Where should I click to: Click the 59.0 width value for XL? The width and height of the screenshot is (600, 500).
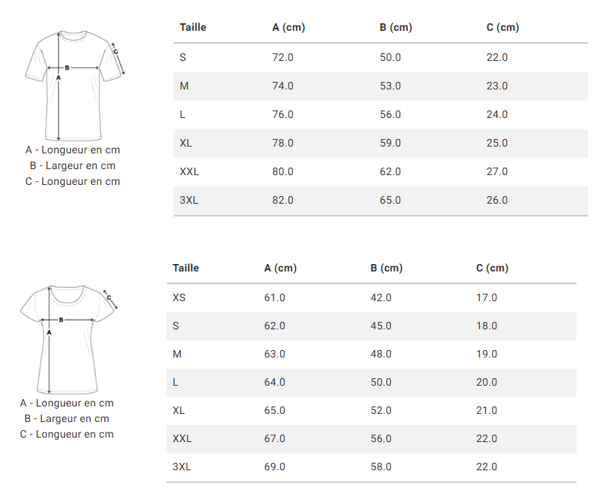tap(390, 143)
